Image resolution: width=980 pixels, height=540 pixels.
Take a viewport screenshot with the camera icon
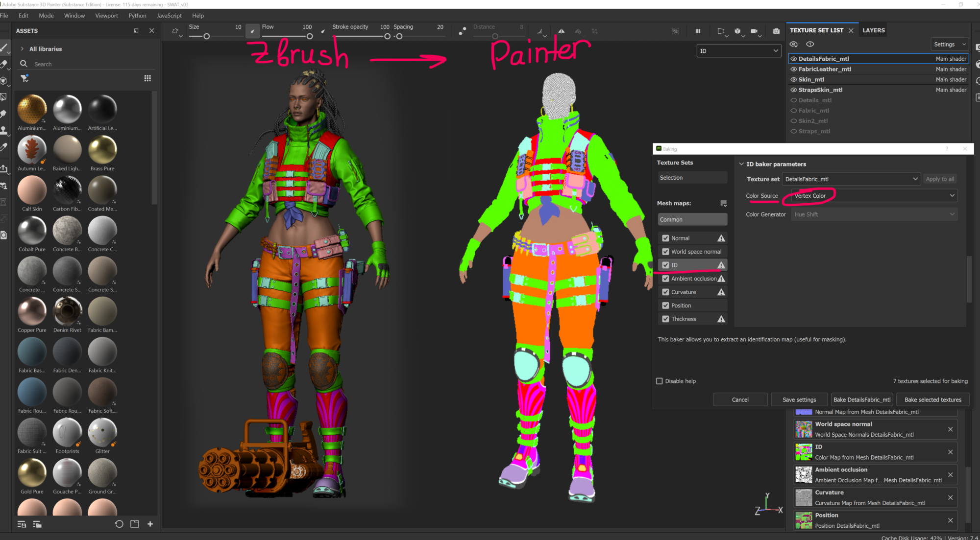777,31
